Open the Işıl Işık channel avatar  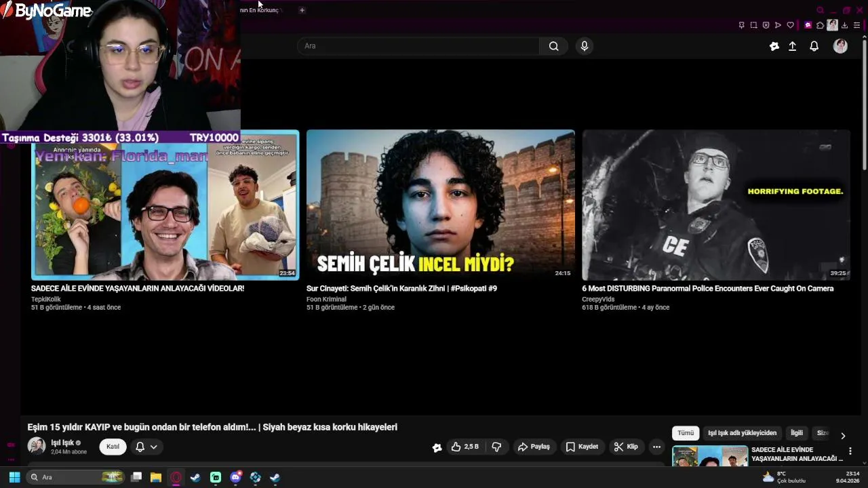pos(37,446)
